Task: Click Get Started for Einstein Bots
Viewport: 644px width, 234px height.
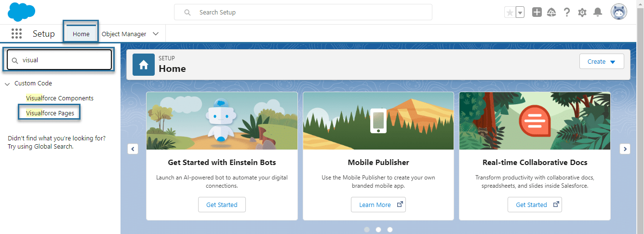Action: point(222,205)
